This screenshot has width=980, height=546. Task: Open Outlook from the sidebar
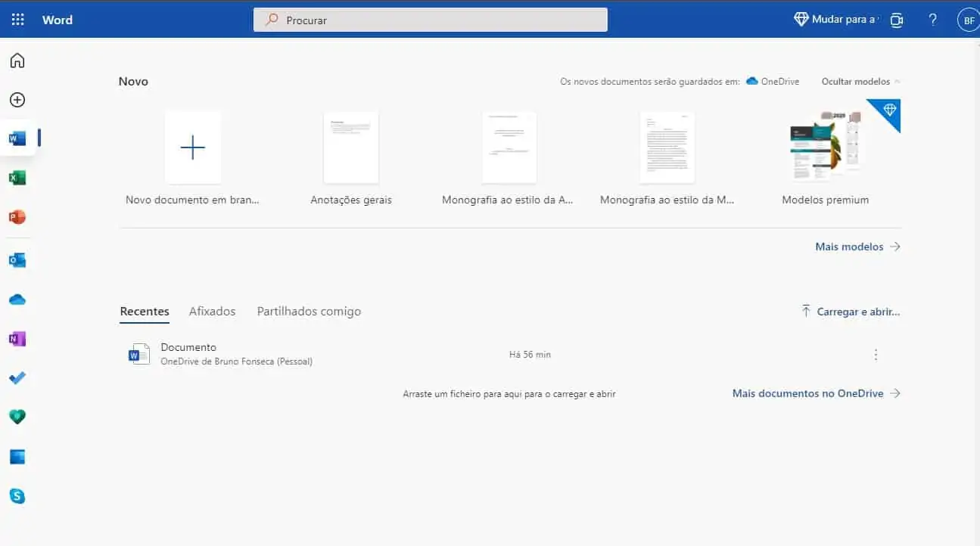coord(17,260)
